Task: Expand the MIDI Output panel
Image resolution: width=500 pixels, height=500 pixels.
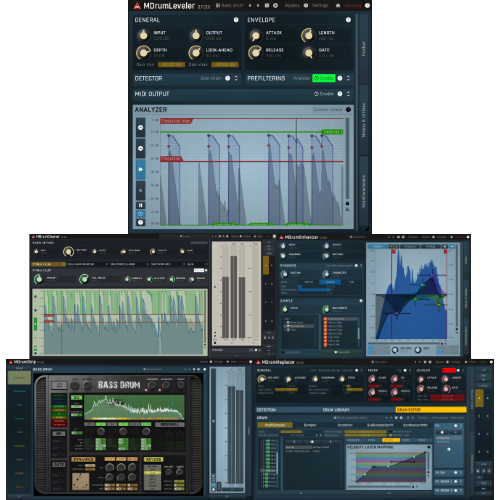Action: [348, 94]
